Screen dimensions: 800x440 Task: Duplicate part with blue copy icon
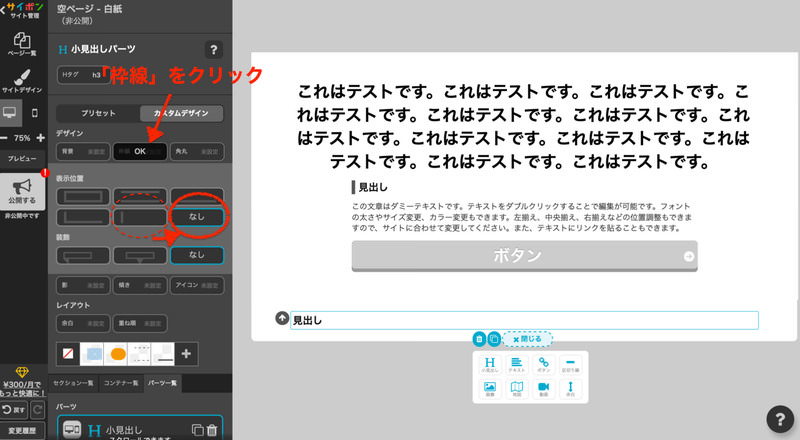[494, 339]
